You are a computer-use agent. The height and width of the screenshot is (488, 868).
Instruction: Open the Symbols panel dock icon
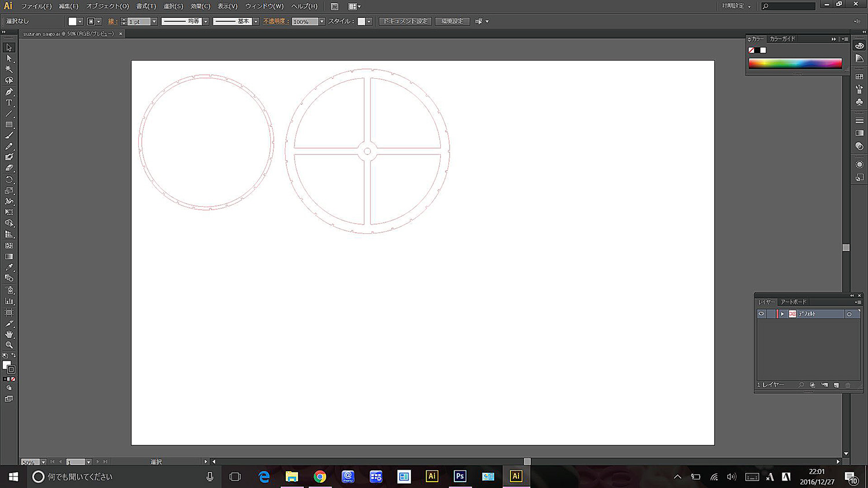tap(859, 102)
